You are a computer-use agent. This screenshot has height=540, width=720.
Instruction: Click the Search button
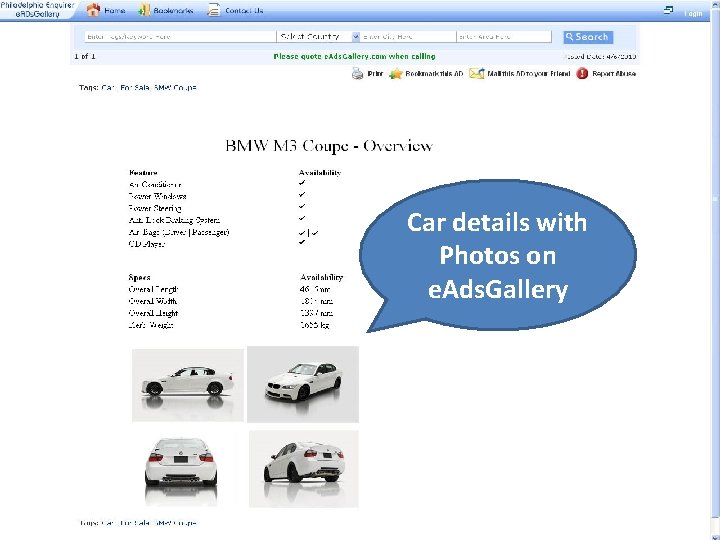[588, 37]
